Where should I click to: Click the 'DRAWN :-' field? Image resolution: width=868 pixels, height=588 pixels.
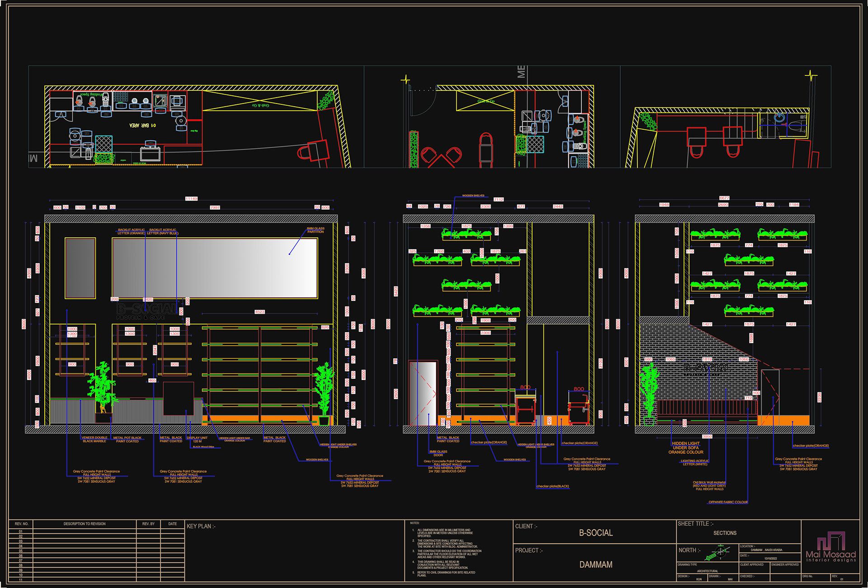(x=723, y=577)
